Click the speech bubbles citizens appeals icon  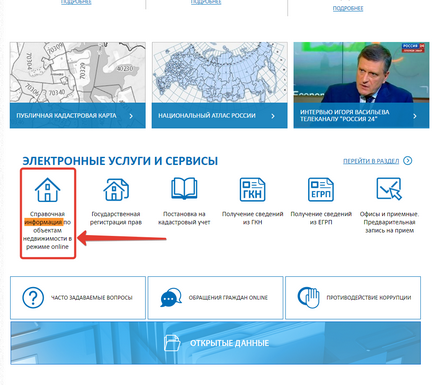171,297
